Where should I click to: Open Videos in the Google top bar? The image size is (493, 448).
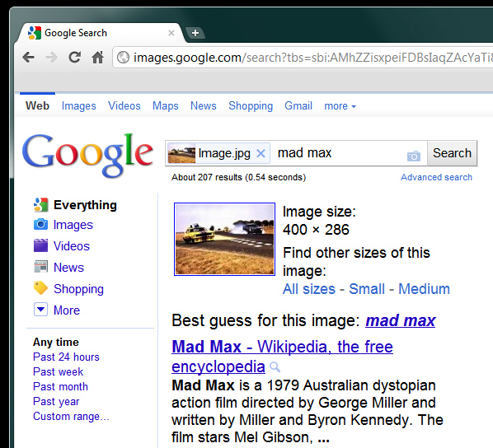[x=124, y=105]
